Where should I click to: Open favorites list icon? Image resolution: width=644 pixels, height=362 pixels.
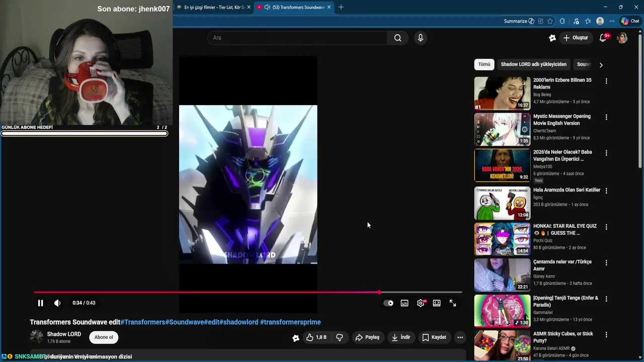[x=588, y=21]
